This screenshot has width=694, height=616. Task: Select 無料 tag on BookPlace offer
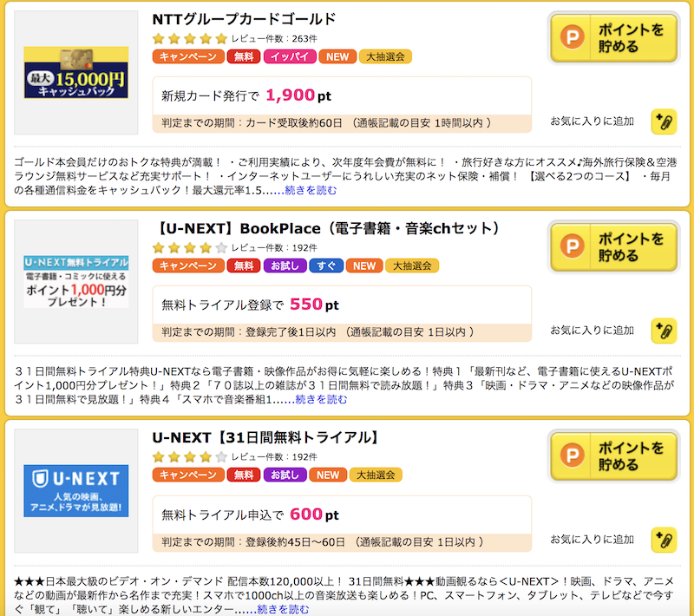point(244,265)
